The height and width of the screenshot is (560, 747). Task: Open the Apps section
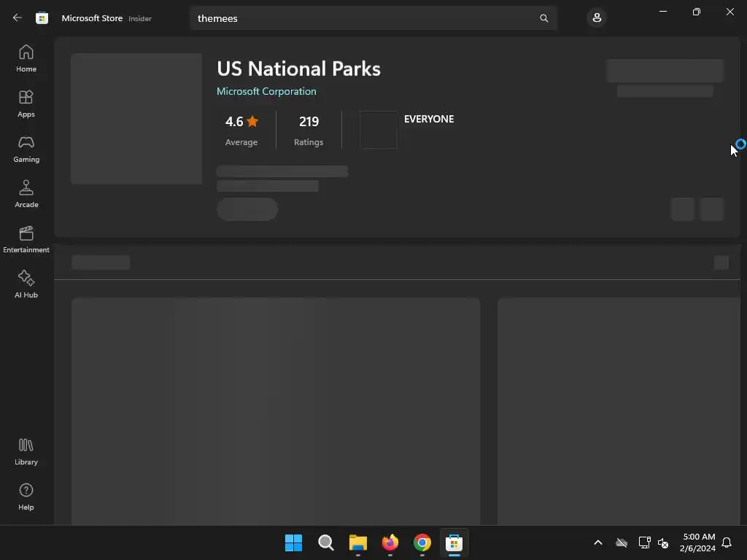tap(26, 104)
